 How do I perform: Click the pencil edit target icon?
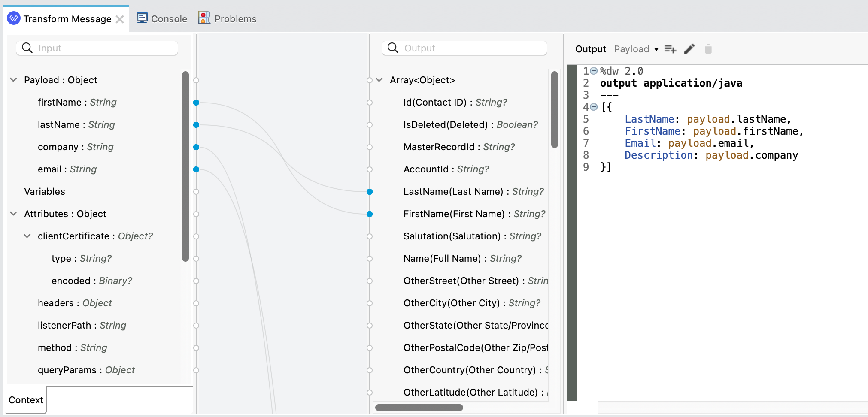(x=689, y=49)
